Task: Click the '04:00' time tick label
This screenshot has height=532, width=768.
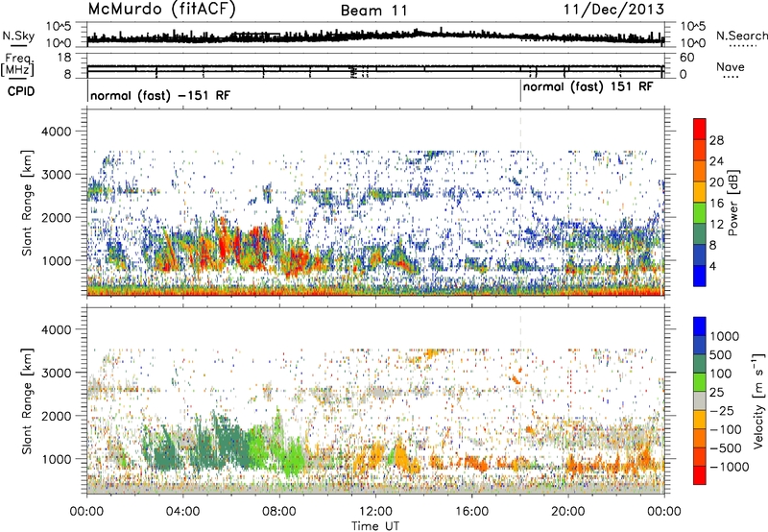Action: click(182, 512)
